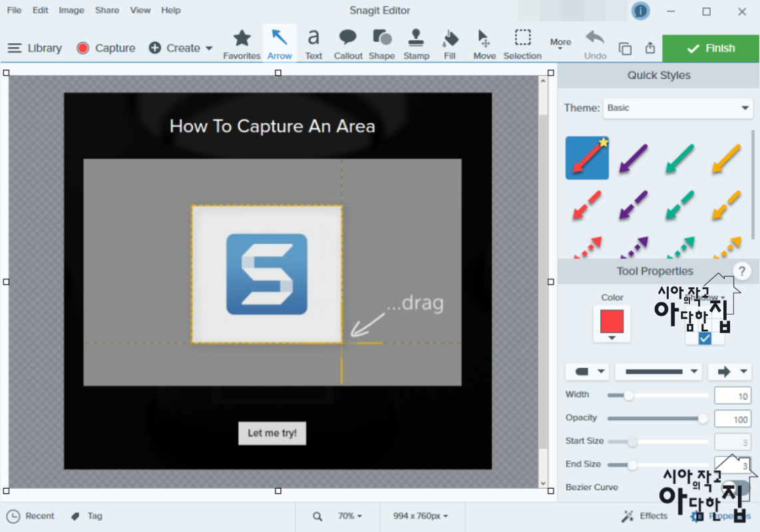The image size is (760, 532).
Task: Toggle the shadow checkbox
Action: pyautogui.click(x=705, y=338)
